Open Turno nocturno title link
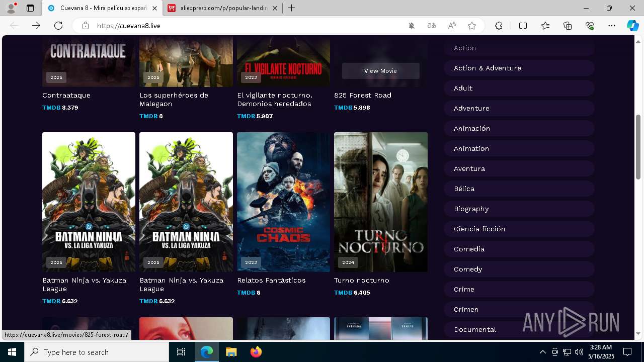Screen dimensions: 644x362 (x=362, y=280)
